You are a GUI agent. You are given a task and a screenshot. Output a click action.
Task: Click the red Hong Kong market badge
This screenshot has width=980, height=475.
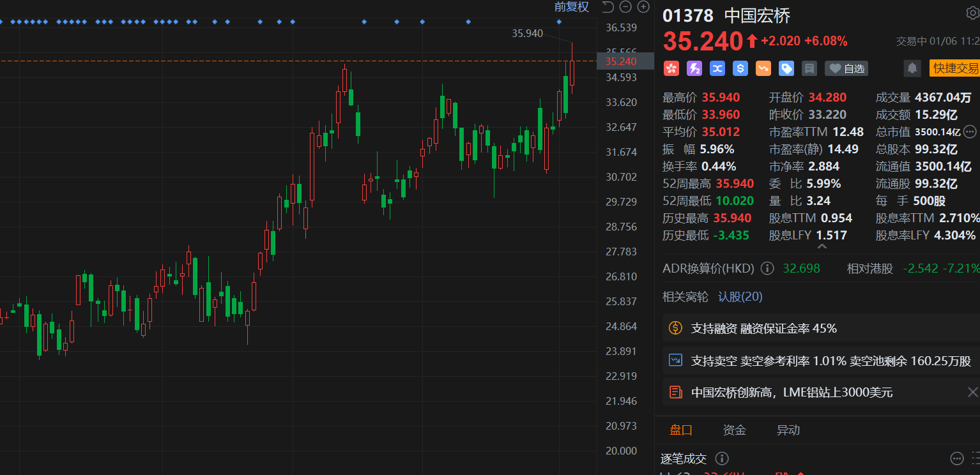[x=671, y=68]
